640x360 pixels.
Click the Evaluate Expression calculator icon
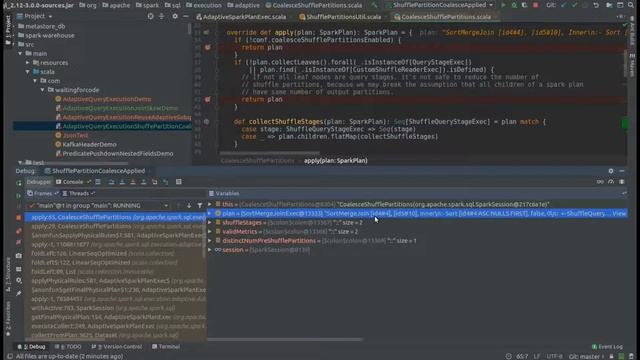(178, 182)
